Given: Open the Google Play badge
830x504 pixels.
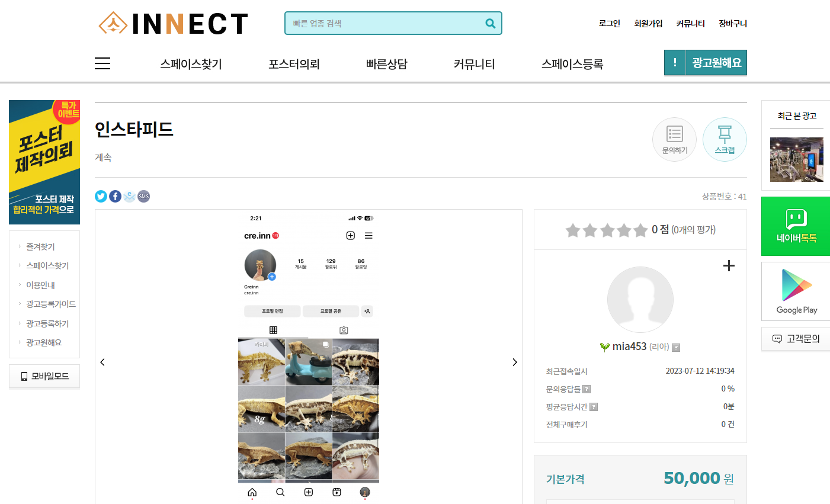Looking at the screenshot, I should 796,291.
